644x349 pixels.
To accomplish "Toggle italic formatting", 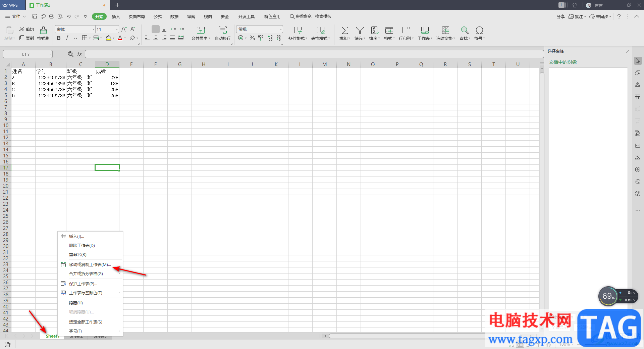I will click(x=67, y=38).
